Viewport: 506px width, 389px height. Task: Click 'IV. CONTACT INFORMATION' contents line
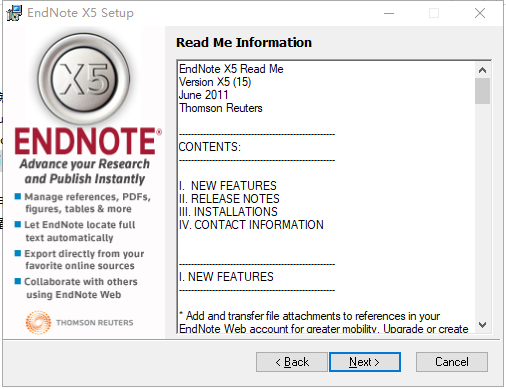point(251,225)
